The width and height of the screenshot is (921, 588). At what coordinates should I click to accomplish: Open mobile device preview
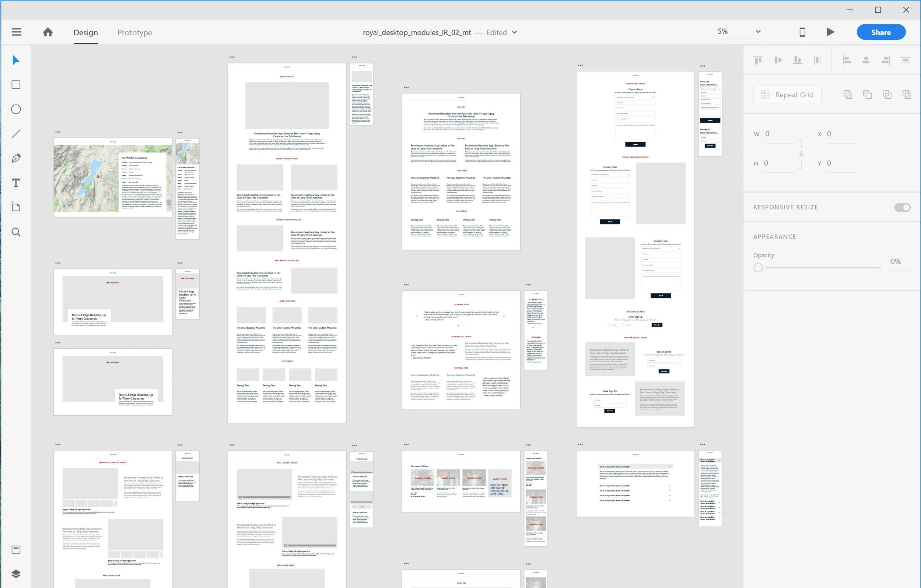pos(802,32)
